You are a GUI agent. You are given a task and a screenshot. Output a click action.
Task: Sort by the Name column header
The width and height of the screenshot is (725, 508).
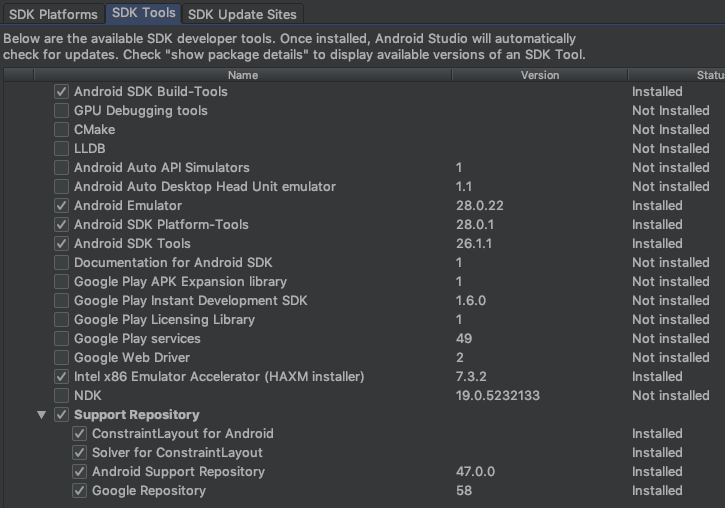(242, 75)
